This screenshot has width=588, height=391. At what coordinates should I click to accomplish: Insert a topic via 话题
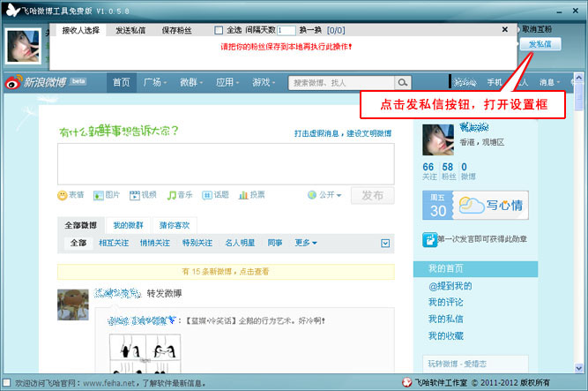(215, 195)
